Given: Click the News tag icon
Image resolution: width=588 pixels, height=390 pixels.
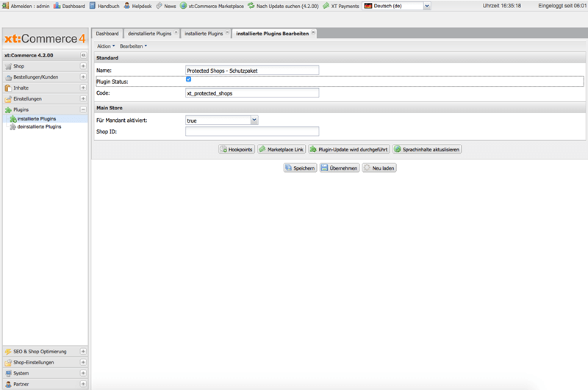Looking at the screenshot, I should point(159,6).
